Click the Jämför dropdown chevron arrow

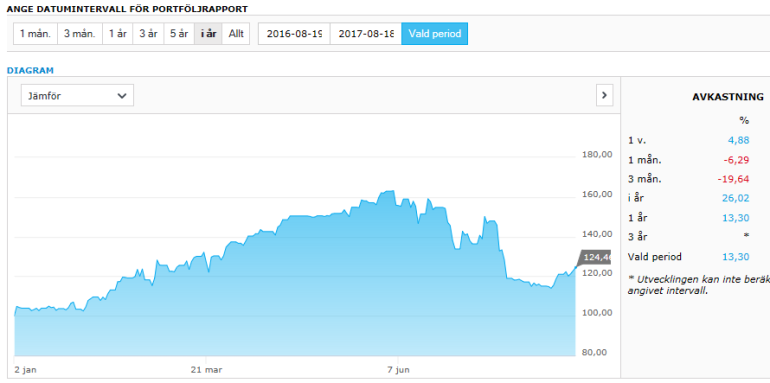[122, 96]
